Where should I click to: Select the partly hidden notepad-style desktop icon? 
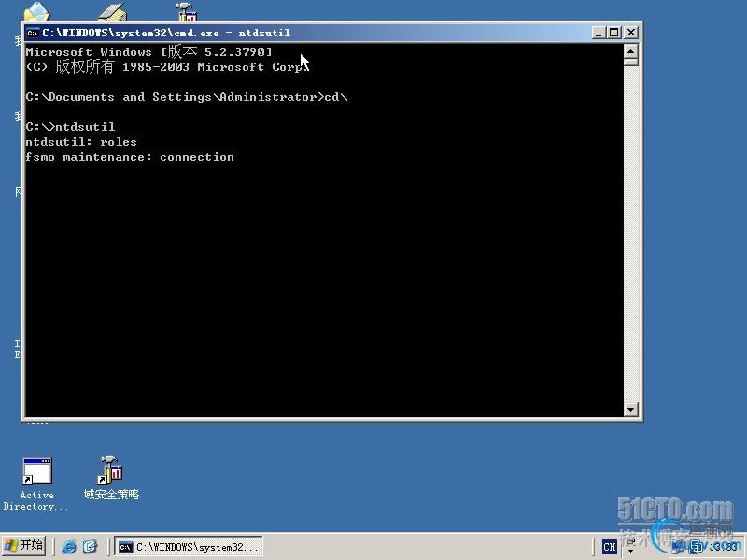[x=112, y=12]
